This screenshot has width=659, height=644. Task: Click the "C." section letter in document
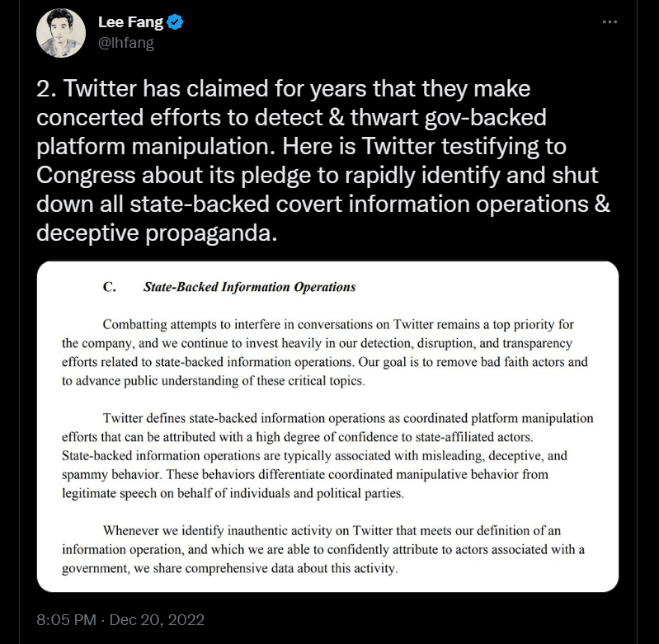[x=107, y=288]
